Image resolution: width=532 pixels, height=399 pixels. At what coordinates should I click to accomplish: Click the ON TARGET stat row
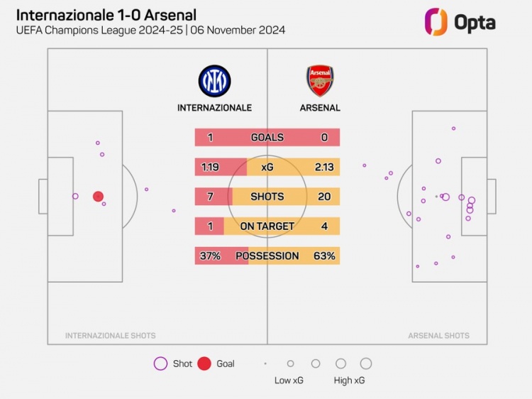[x=267, y=226]
